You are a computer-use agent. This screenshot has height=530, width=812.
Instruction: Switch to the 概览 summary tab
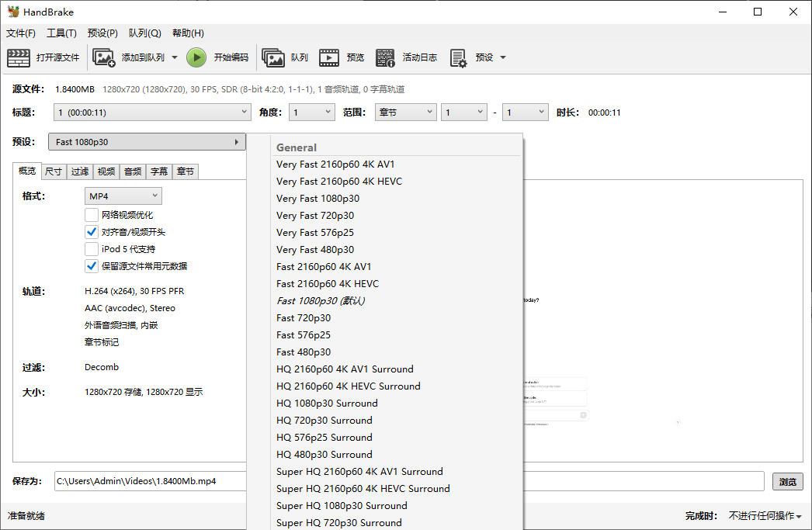27,171
